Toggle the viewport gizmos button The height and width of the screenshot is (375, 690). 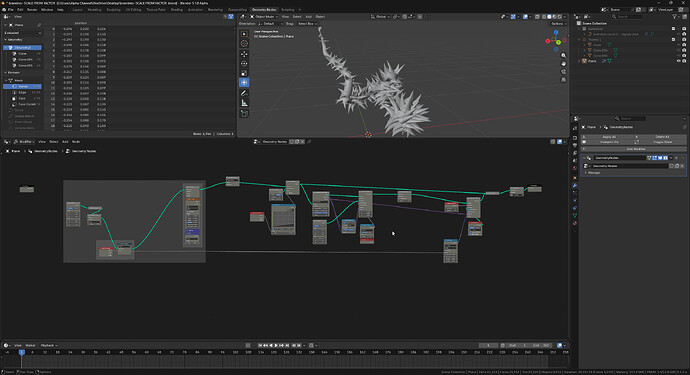(513, 17)
